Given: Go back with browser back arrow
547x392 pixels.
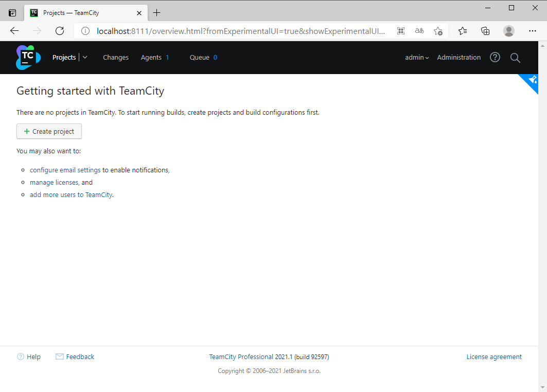Looking at the screenshot, I should (14, 31).
